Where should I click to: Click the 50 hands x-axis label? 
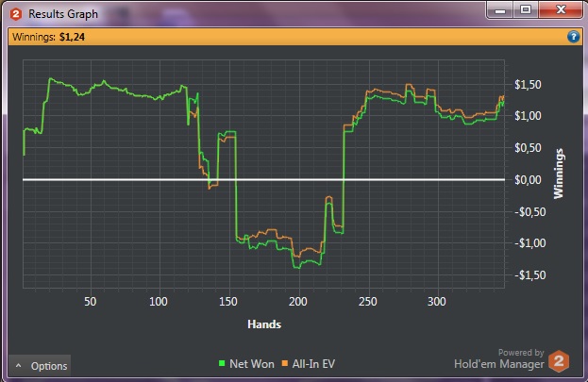[x=90, y=302]
